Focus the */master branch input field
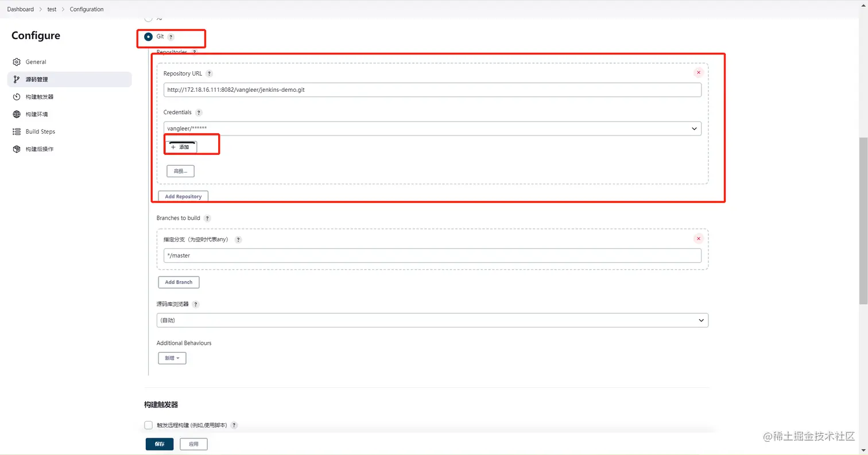This screenshot has width=868, height=455. coord(432,255)
